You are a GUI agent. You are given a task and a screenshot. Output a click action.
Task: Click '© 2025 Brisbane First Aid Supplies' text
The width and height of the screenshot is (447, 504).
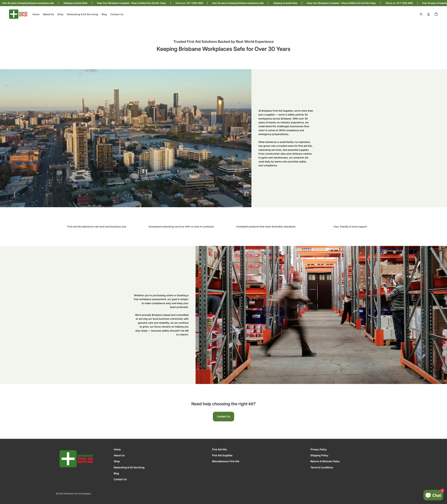click(74, 494)
